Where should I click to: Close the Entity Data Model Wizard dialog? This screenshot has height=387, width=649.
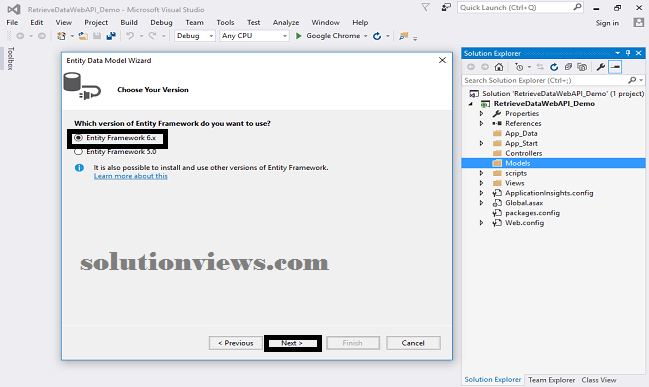442,60
